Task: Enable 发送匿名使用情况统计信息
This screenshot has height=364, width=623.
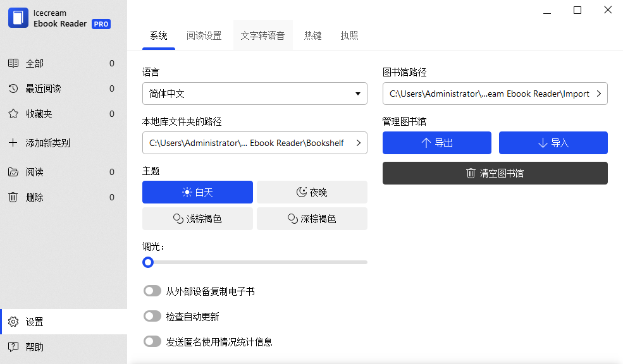Action: pyautogui.click(x=152, y=341)
